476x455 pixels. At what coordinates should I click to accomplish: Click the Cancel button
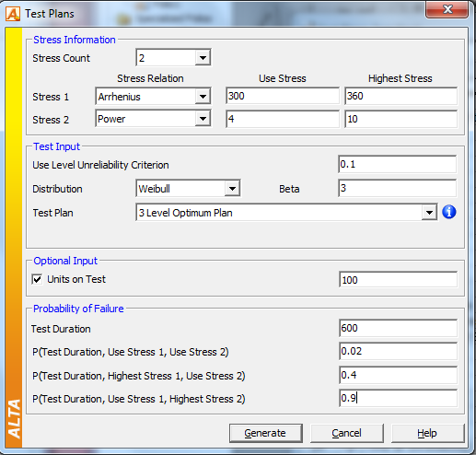[347, 433]
